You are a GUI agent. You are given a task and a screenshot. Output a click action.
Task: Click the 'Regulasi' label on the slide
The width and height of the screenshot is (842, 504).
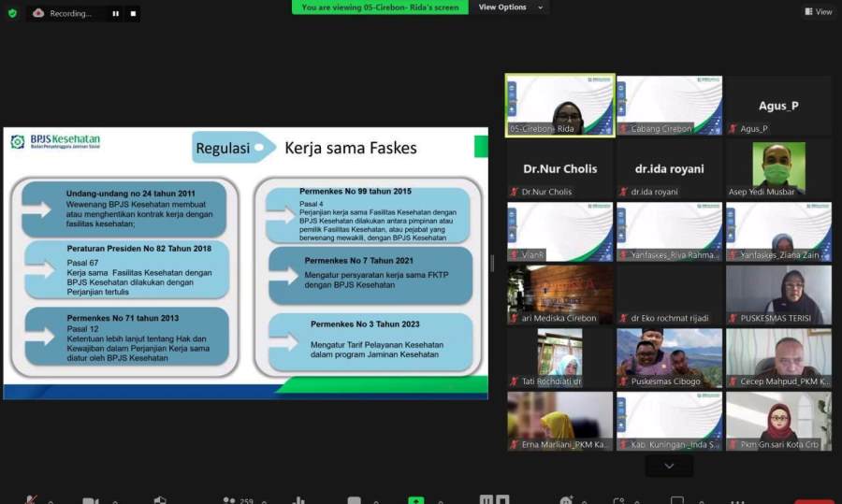pyautogui.click(x=223, y=148)
